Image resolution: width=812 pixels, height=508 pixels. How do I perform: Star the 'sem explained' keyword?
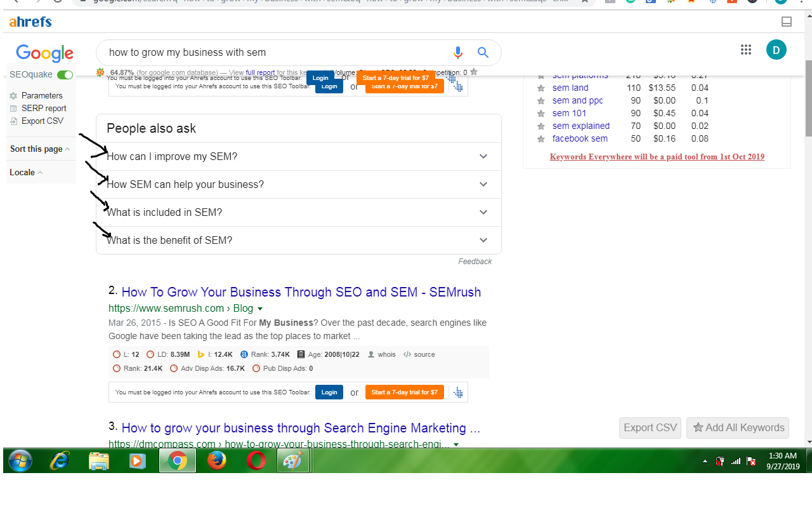point(541,126)
